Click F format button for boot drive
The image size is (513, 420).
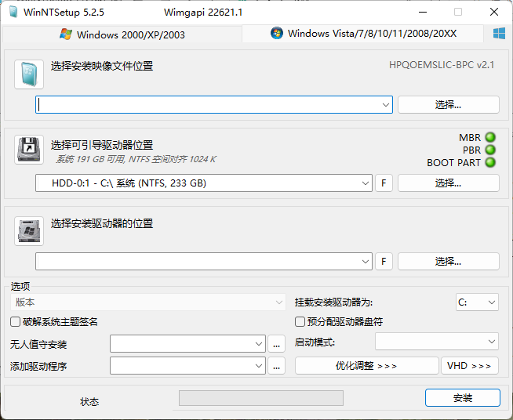384,183
